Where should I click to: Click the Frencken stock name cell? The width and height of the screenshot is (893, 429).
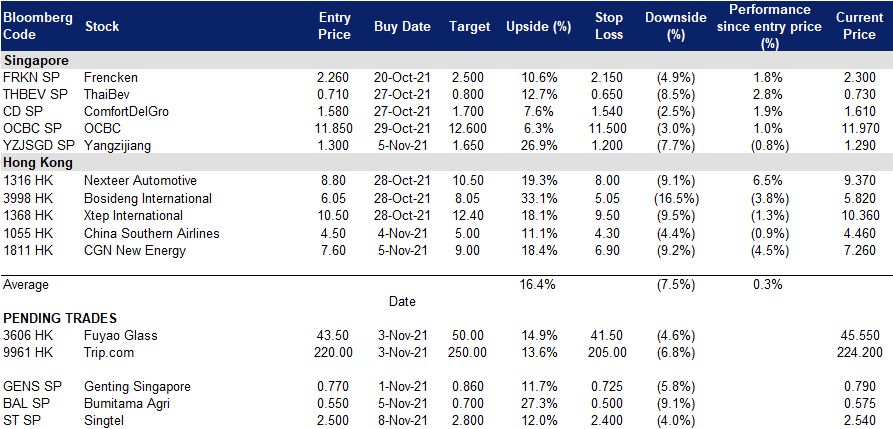(x=110, y=77)
